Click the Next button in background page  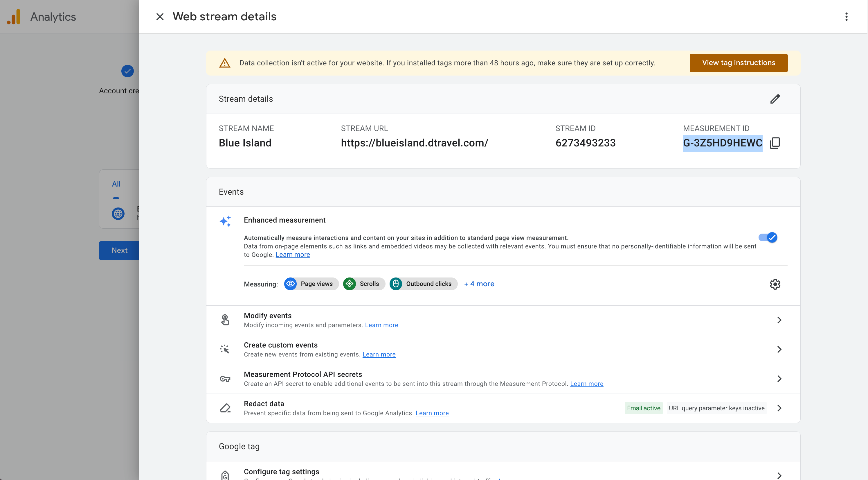point(119,250)
